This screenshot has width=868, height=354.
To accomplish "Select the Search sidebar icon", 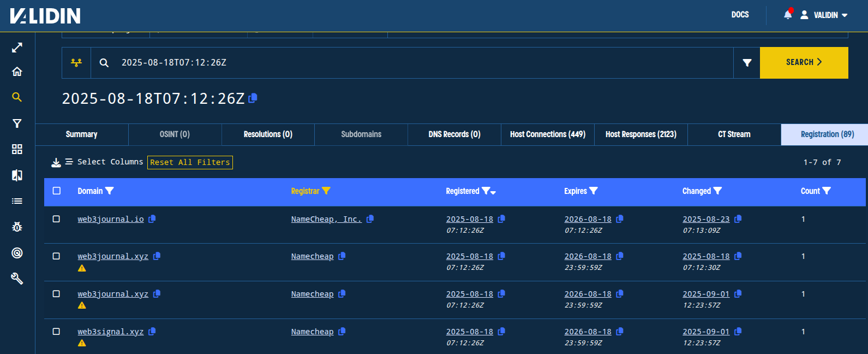I will point(17,97).
